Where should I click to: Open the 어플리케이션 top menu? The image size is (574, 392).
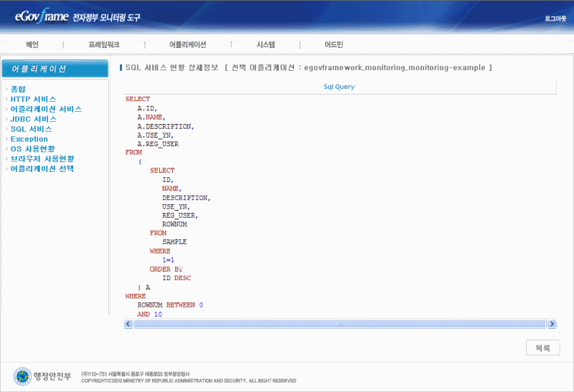[x=187, y=44]
